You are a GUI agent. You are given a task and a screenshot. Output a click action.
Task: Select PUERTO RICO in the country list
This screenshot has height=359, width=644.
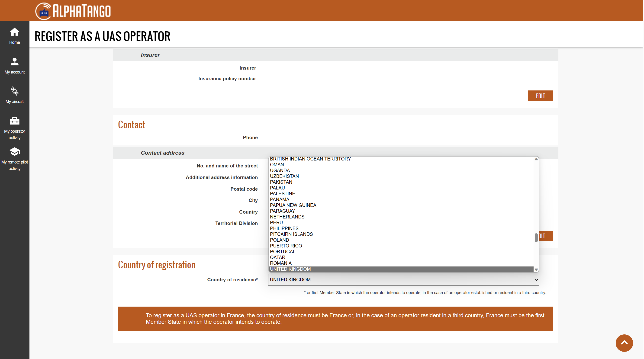tap(401, 246)
